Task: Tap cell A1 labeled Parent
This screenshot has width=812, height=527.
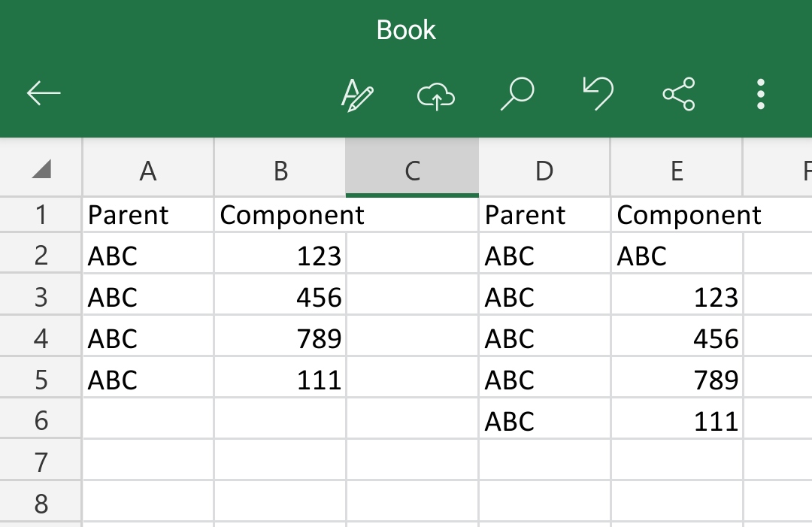Action: coord(148,214)
